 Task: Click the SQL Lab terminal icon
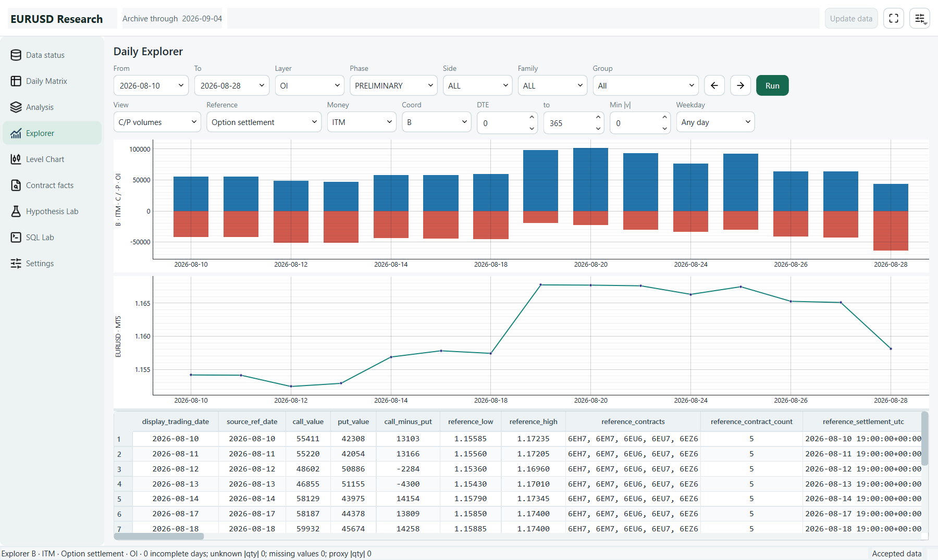[x=16, y=238]
